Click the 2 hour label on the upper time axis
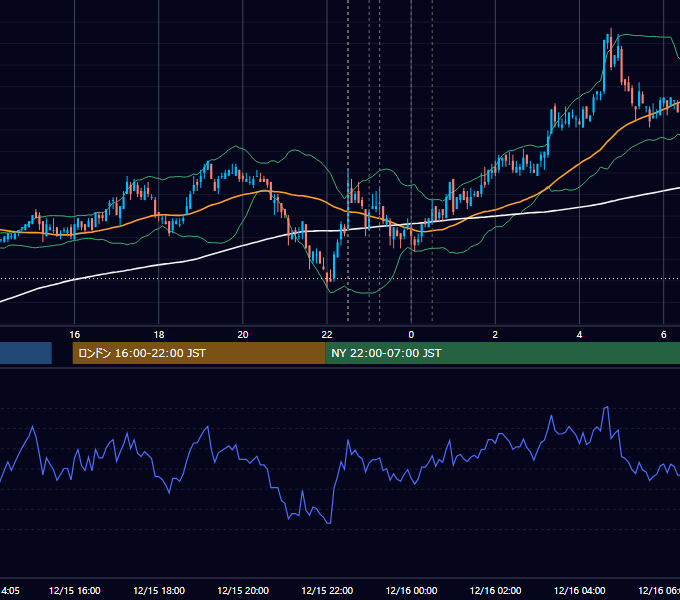The image size is (680, 600). point(495,334)
